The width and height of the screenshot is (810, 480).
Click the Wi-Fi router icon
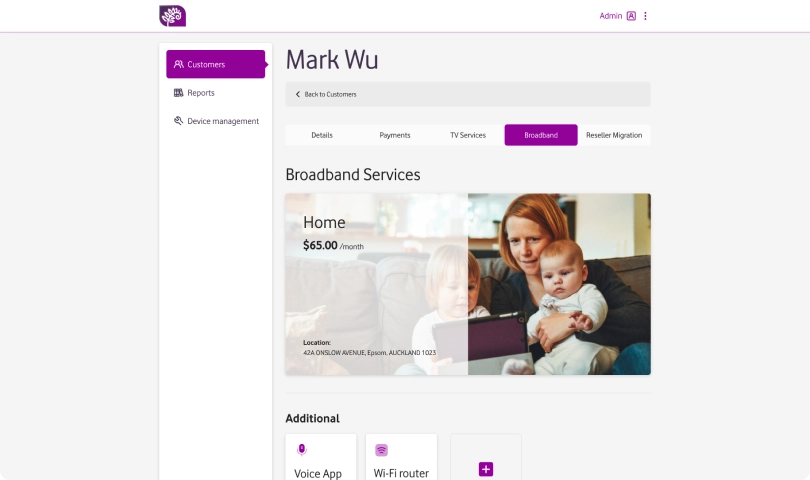[381, 450]
